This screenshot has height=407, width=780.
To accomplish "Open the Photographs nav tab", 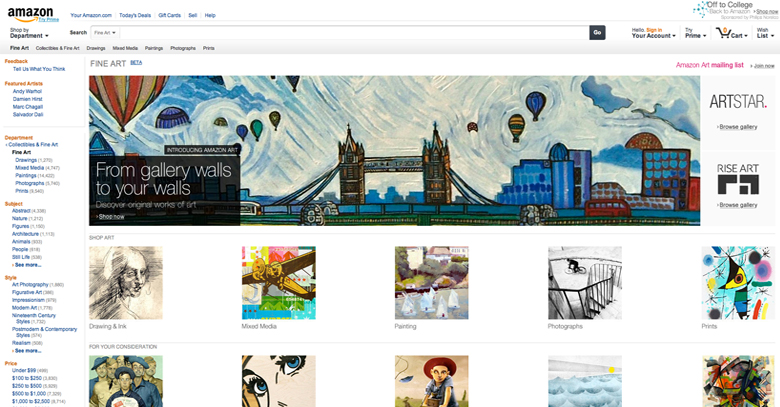I will (183, 48).
